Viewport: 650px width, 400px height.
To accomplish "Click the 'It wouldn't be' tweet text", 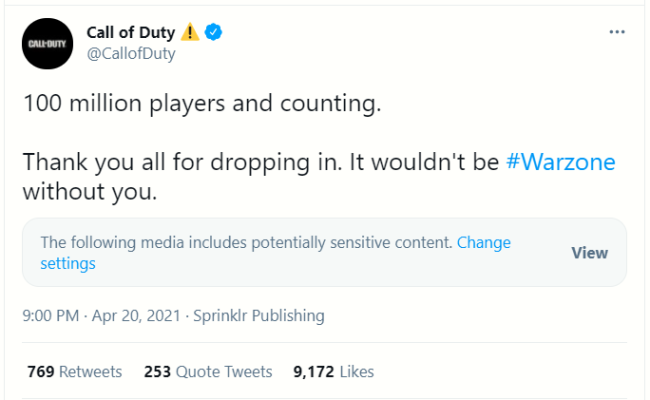I will [424, 162].
